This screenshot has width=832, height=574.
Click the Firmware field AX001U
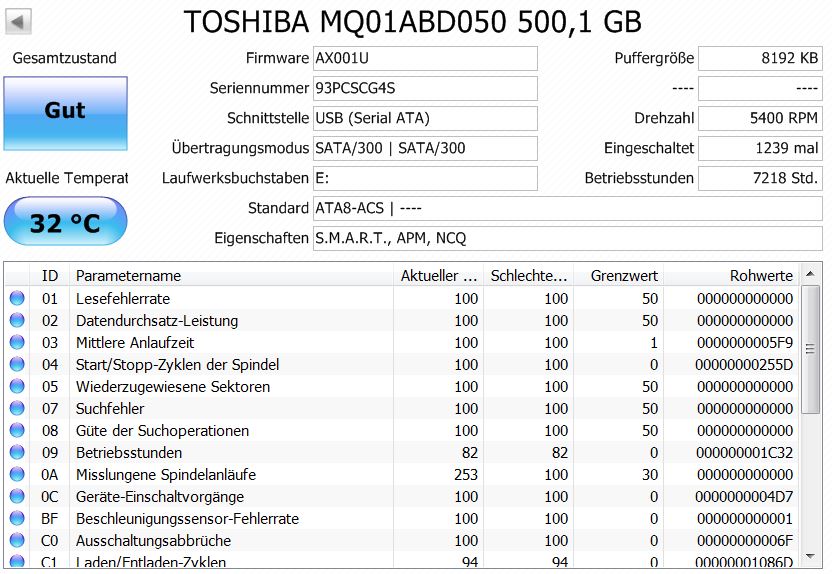pyautogui.click(x=424, y=58)
